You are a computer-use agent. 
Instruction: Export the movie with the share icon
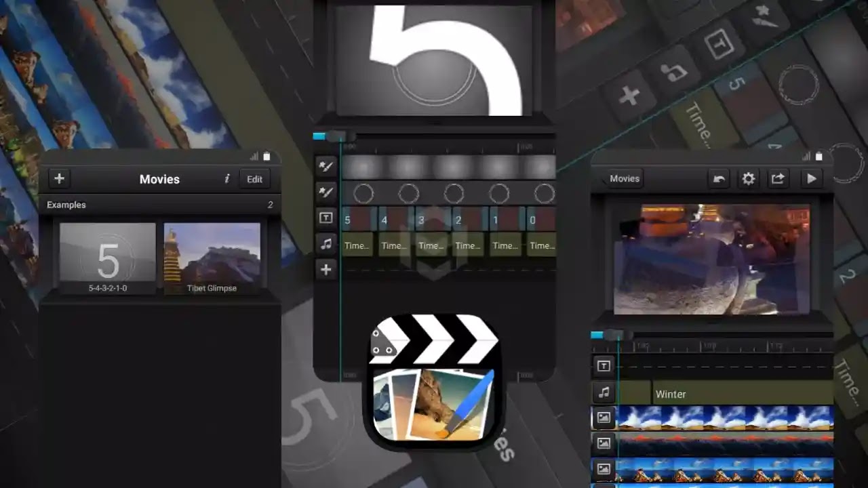(x=778, y=179)
